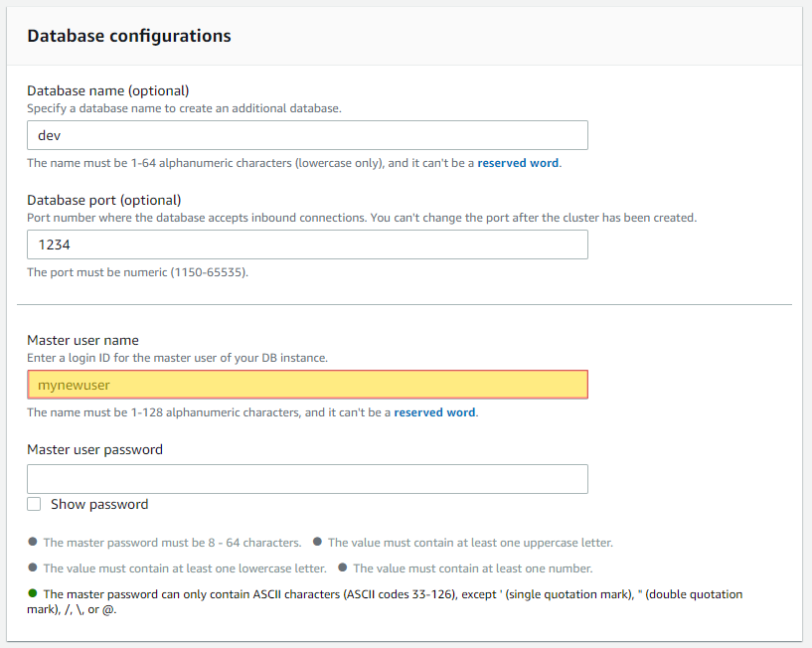
Task: Click the port must be numeric hint text
Action: click(138, 272)
